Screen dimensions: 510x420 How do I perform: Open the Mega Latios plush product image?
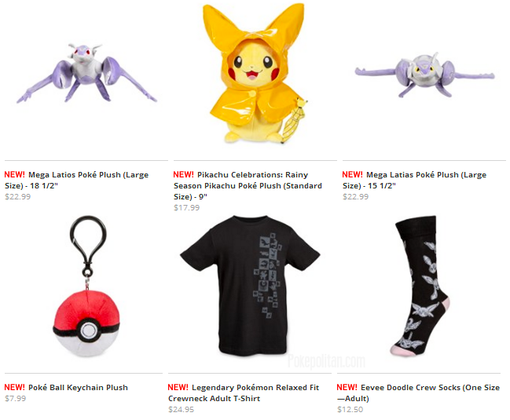[86, 73]
